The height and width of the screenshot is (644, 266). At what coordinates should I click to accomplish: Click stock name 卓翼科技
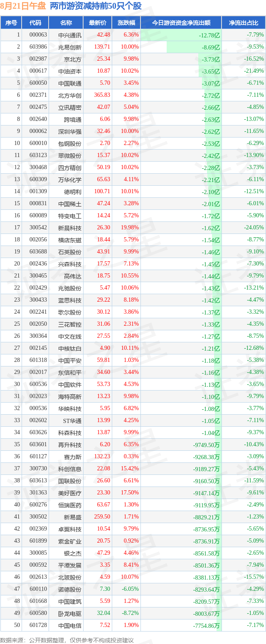pyautogui.click(x=70, y=529)
